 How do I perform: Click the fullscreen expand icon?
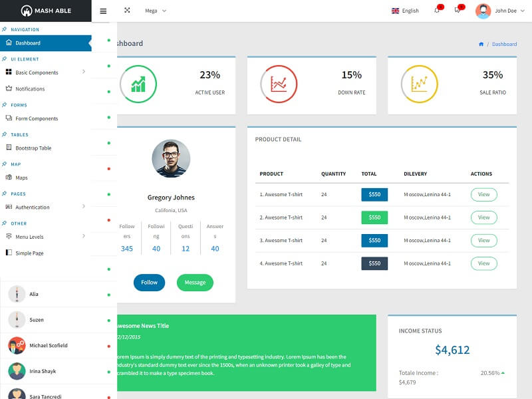127,11
